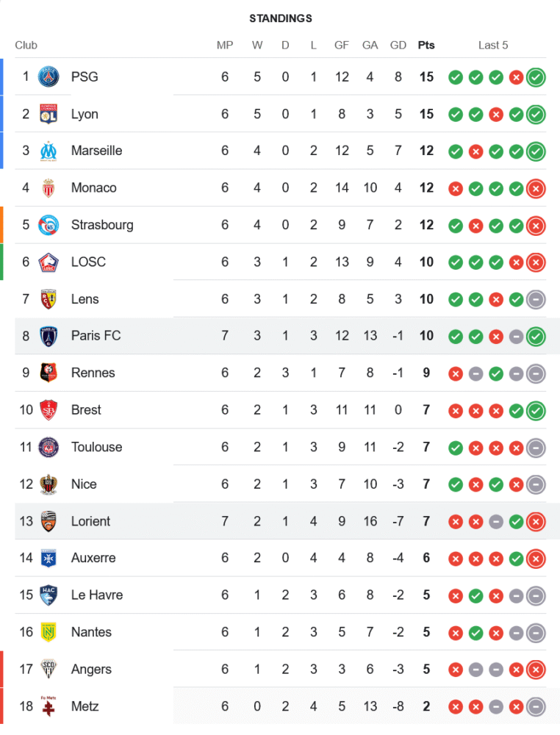Click the Rennes club crest icon
The height and width of the screenshot is (735, 560).
tap(49, 373)
